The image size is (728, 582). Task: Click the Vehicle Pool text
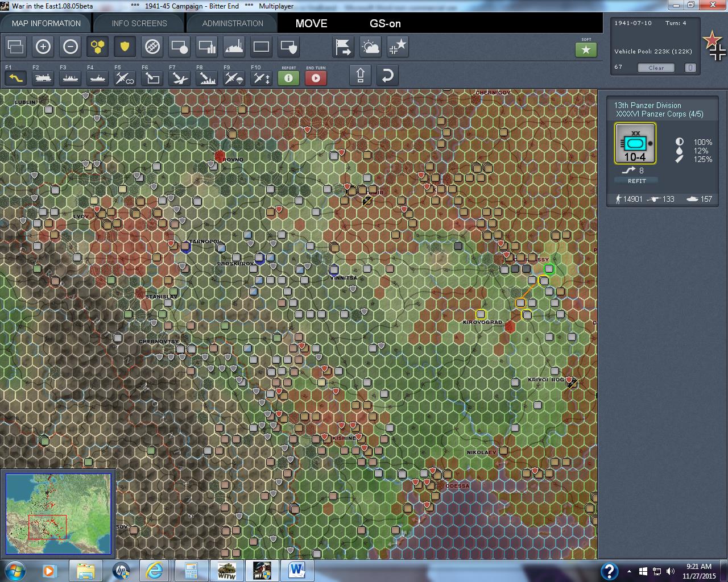(x=653, y=51)
